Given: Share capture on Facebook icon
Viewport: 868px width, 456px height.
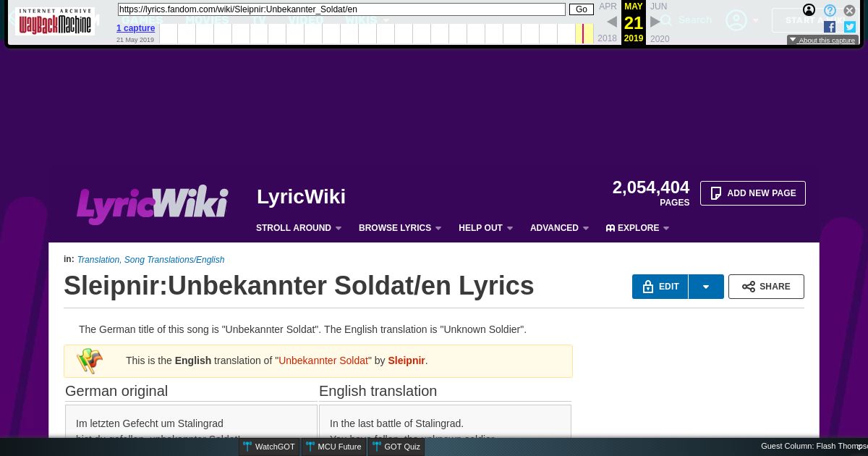Looking at the screenshot, I should 830,27.
